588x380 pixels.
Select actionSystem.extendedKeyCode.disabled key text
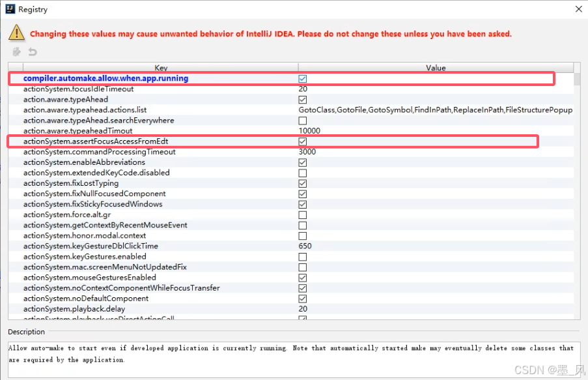(x=96, y=173)
